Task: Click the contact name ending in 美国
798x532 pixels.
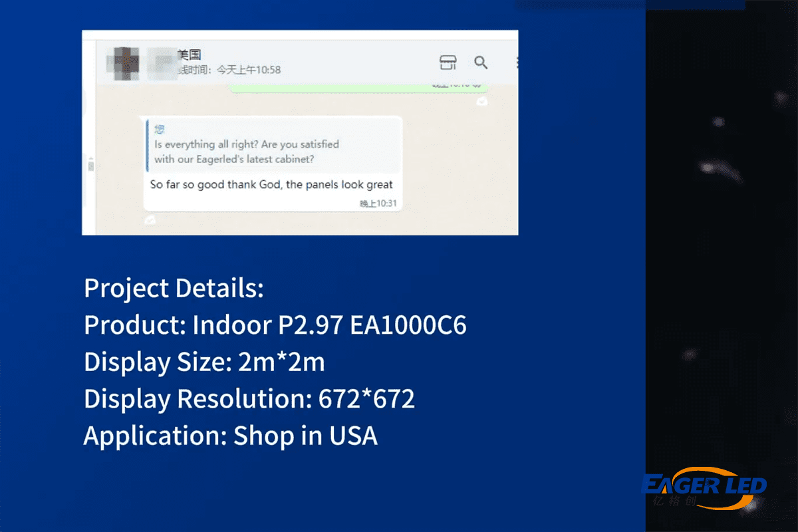Action: point(190,55)
